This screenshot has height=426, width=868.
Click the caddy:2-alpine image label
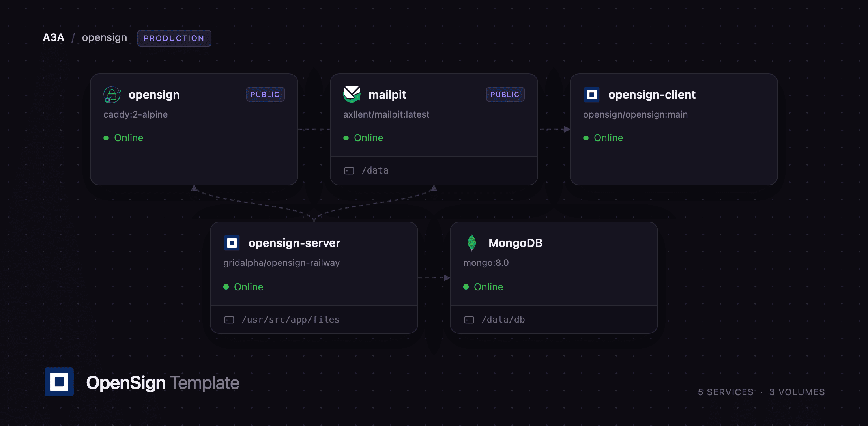click(136, 114)
